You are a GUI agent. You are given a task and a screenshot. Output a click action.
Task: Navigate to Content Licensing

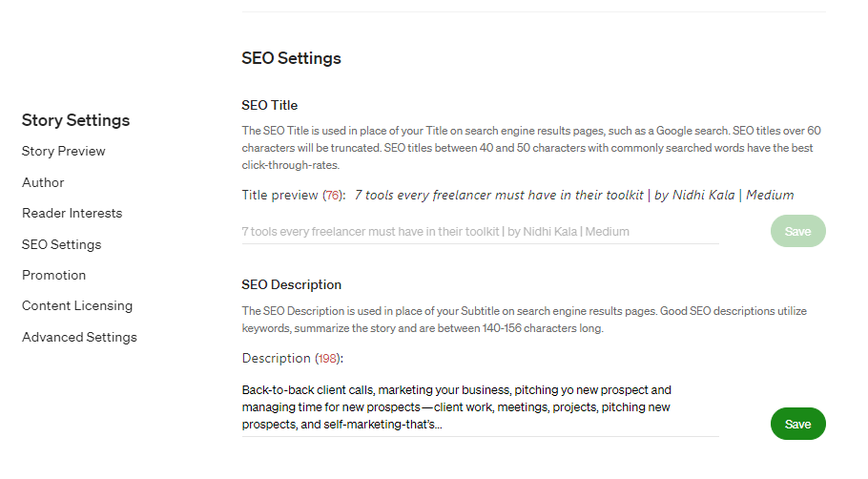pos(77,306)
